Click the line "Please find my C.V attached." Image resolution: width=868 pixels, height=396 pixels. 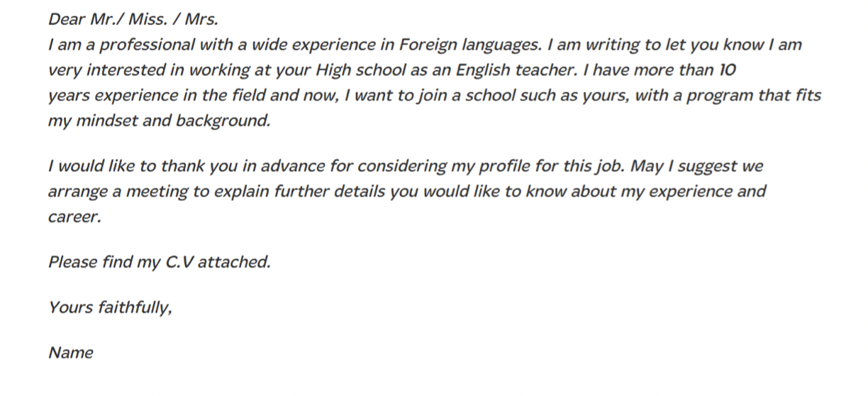pos(160,262)
